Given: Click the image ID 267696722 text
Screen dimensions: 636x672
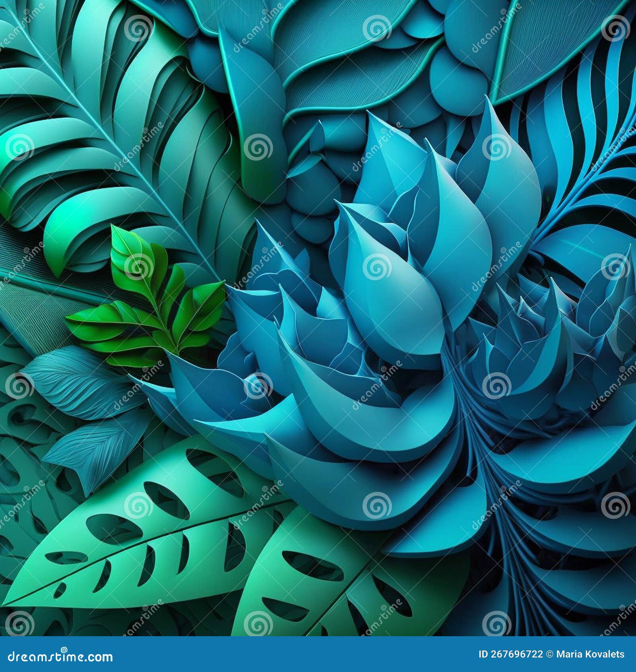Looking at the screenshot, I should (x=510, y=655).
